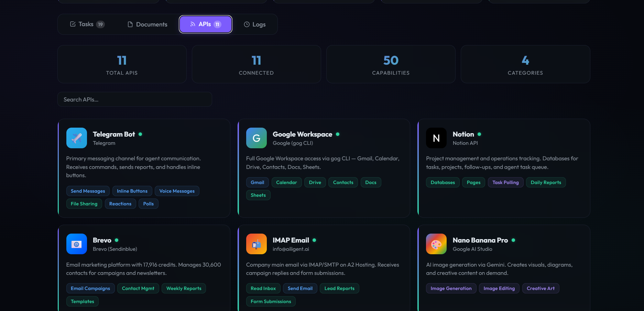This screenshot has height=311, width=644.
Task: Click the Contact Mgmt capability tag
Action: click(x=138, y=288)
